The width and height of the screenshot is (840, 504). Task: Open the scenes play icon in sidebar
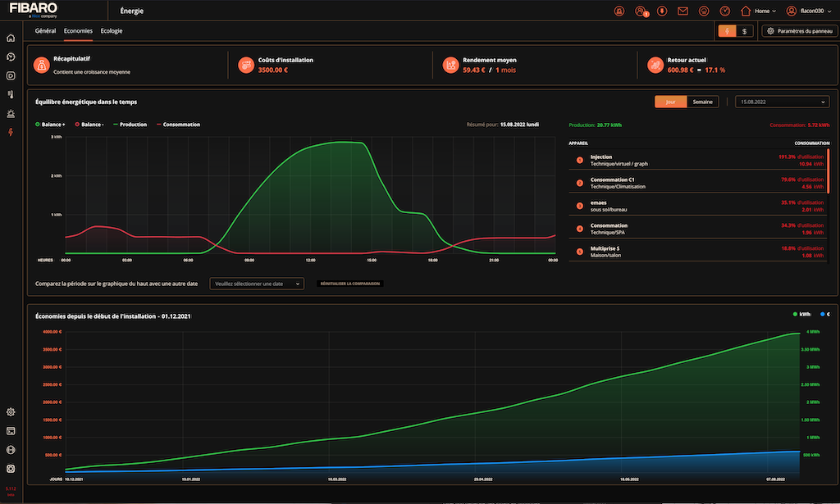(11, 75)
